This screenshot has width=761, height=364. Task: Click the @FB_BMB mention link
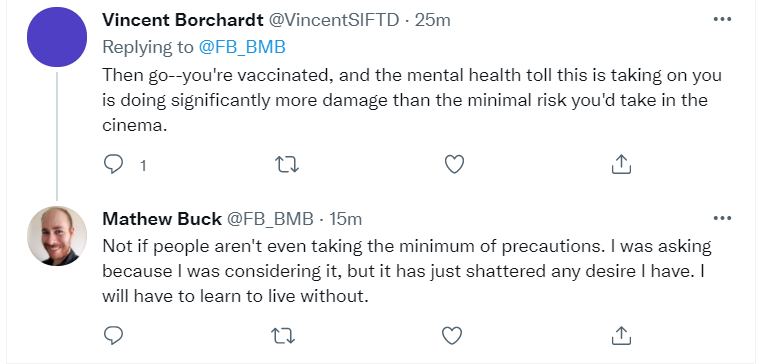(x=242, y=47)
